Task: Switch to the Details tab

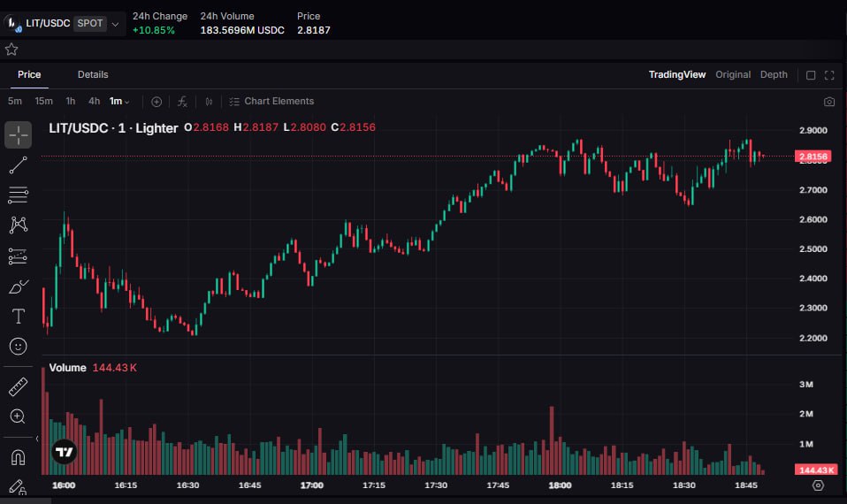Action: tap(93, 75)
